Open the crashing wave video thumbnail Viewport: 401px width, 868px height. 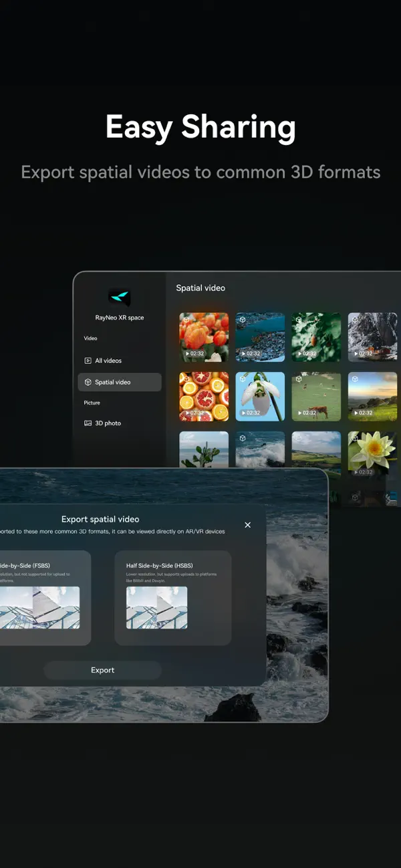tap(260, 449)
